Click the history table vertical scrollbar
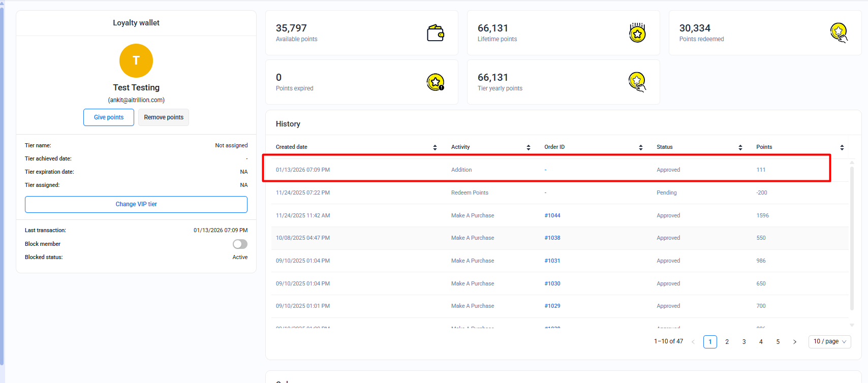This screenshot has height=383, width=868. [x=852, y=239]
